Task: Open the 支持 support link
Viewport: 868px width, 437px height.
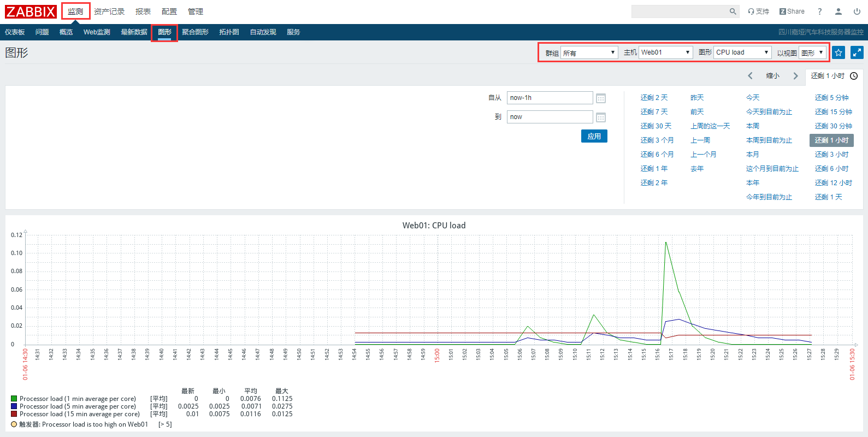Action: [x=758, y=11]
